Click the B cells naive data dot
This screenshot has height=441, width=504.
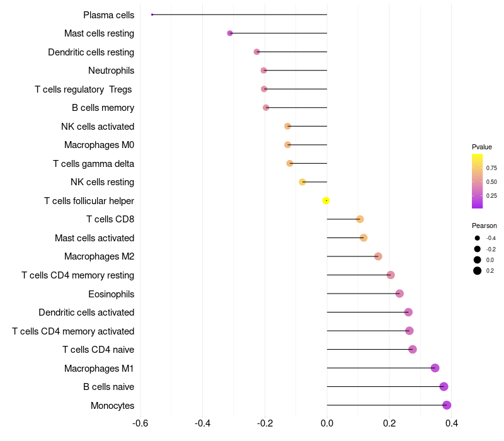pyautogui.click(x=444, y=387)
